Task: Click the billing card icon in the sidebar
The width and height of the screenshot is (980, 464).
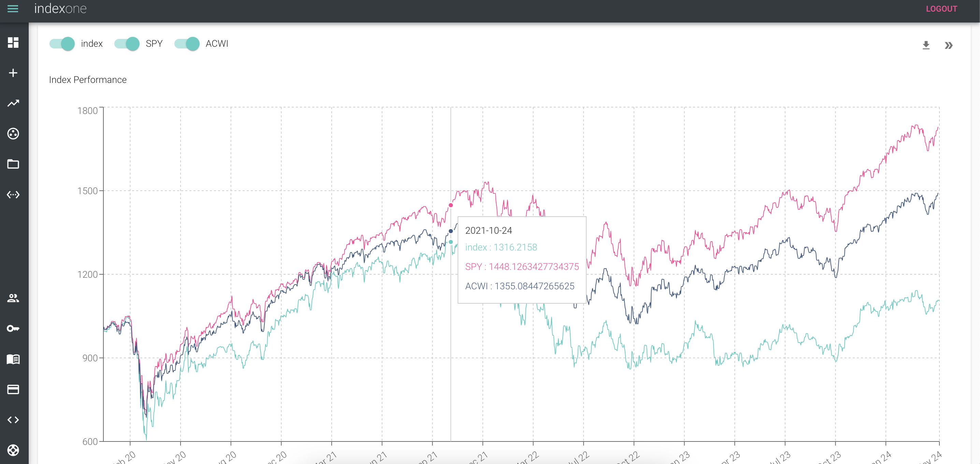Action: [13, 389]
